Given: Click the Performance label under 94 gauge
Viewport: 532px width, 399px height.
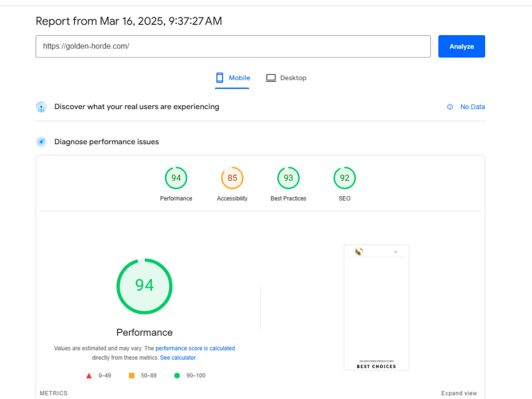Looking at the screenshot, I should (x=176, y=198).
